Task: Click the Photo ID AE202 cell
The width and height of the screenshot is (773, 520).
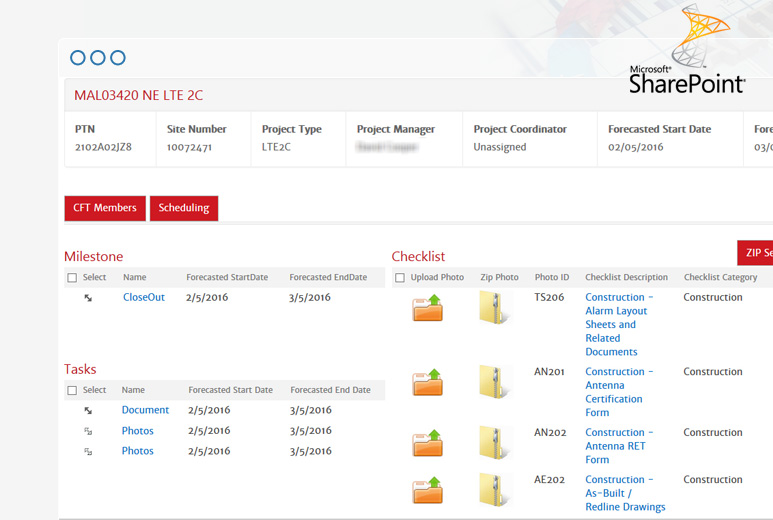Action: (x=549, y=480)
